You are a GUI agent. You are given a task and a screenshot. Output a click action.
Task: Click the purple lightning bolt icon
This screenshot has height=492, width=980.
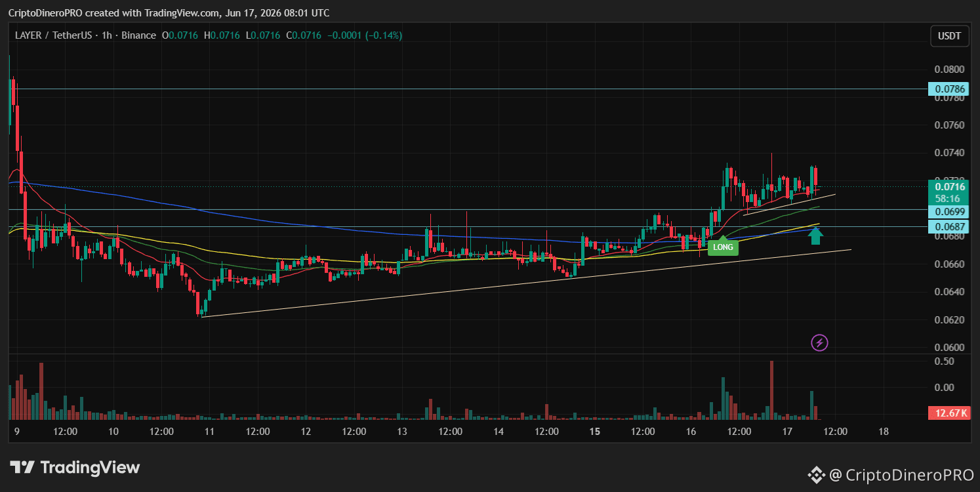[819, 342]
